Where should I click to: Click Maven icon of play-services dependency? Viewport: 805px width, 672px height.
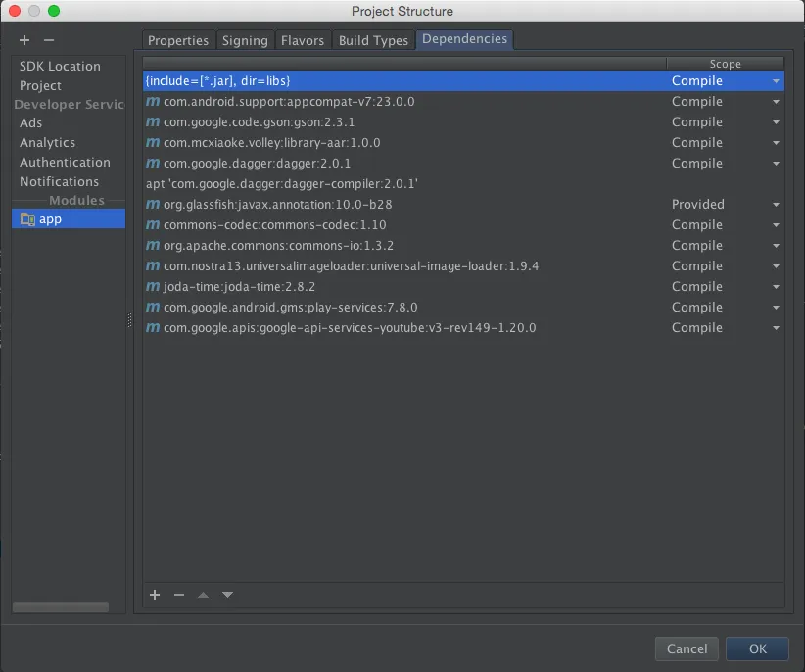(153, 307)
